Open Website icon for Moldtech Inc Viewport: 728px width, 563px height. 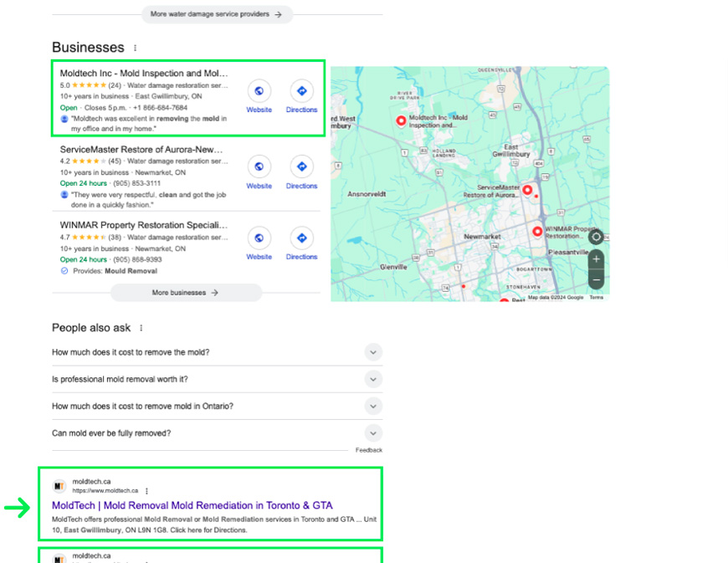pos(259,91)
